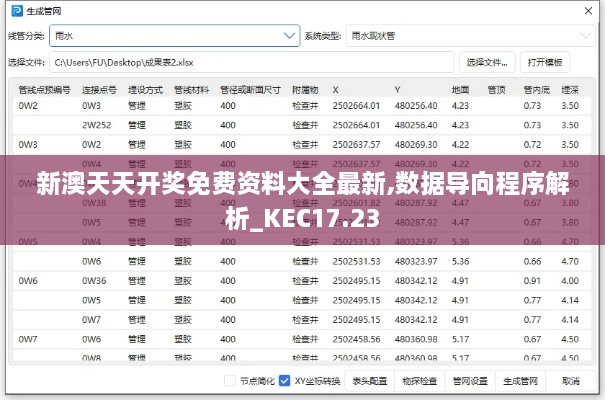Click the 埋设方式 column header
The image size is (605, 400).
pos(145,89)
